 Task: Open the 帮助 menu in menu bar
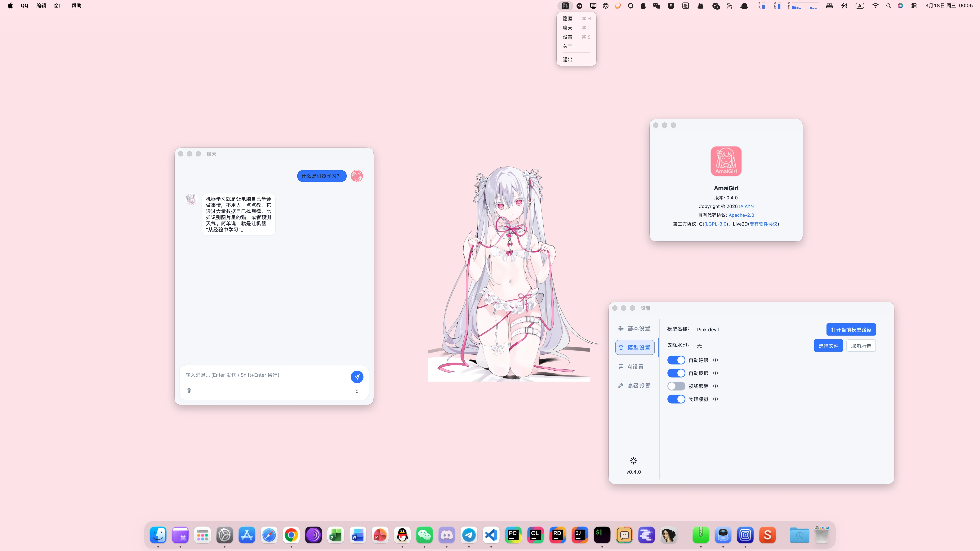pos(77,6)
